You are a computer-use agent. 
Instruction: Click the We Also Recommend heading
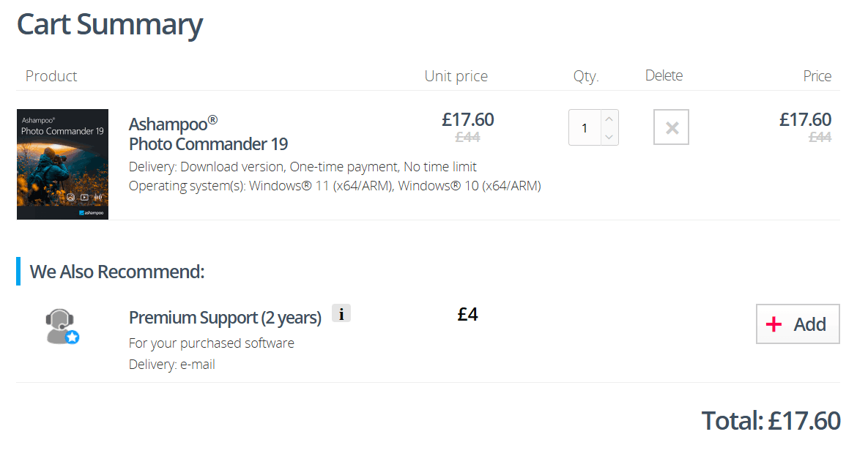click(x=117, y=272)
